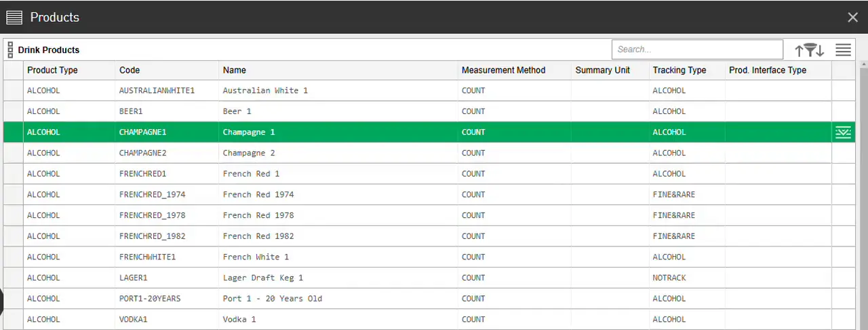Sort by Measurement Method column header
Screen dimensions: 868x330
pos(515,70)
